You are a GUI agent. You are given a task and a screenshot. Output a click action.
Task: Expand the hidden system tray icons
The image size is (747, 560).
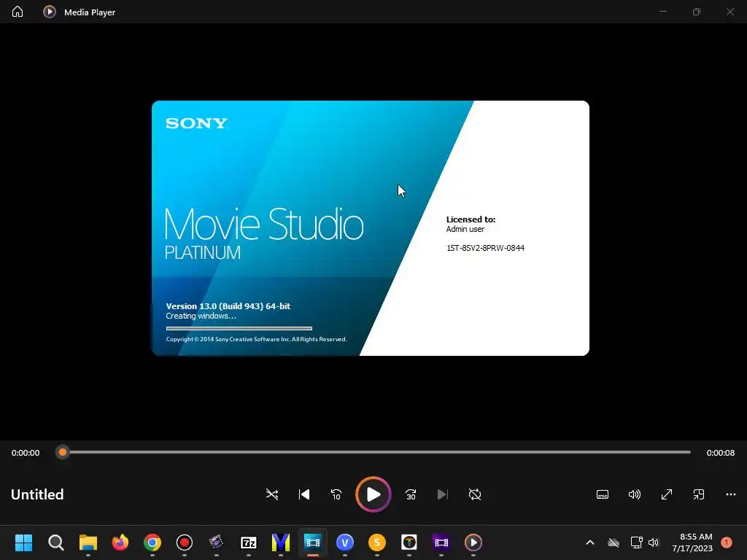coord(589,542)
